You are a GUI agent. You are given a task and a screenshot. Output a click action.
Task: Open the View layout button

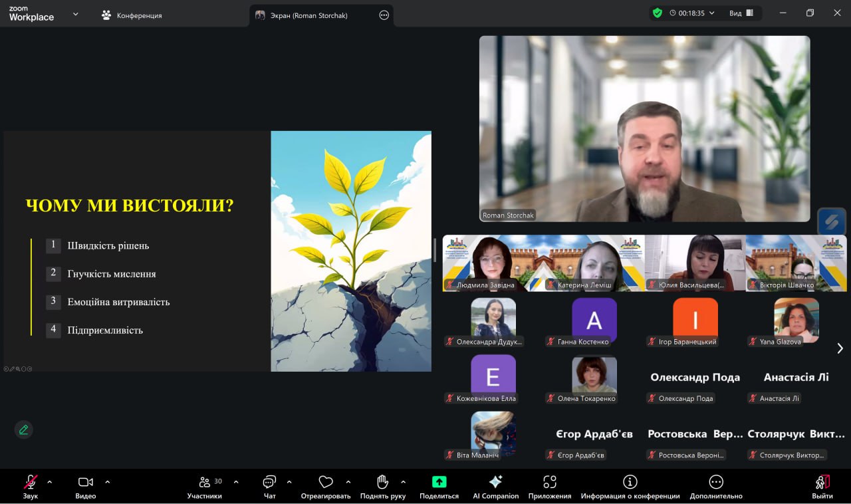pyautogui.click(x=741, y=13)
